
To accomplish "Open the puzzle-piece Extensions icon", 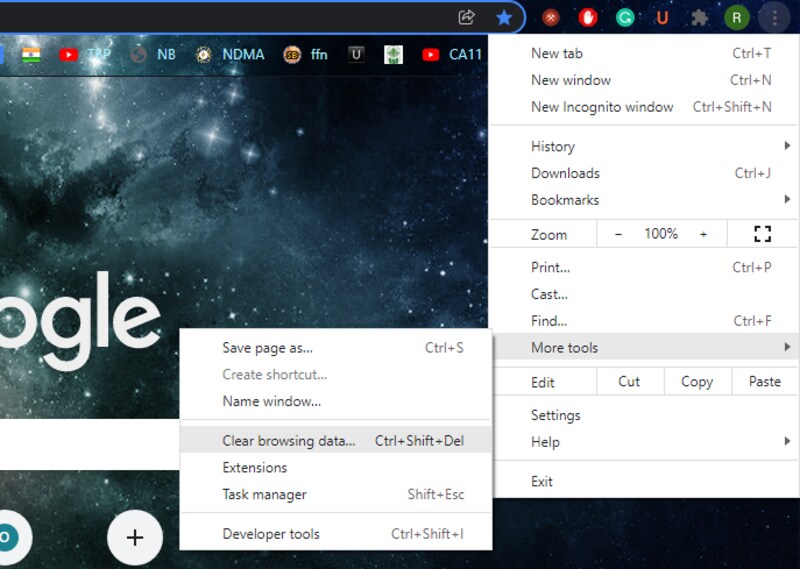I will (x=699, y=18).
